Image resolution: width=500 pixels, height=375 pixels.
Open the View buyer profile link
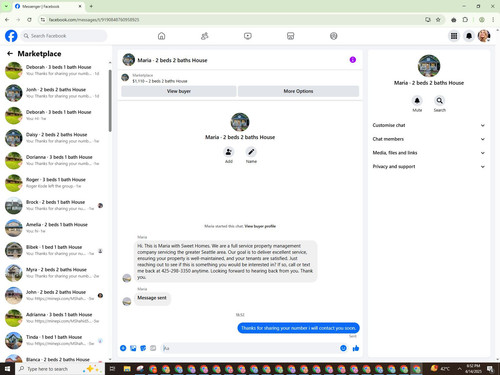pyautogui.click(x=260, y=226)
